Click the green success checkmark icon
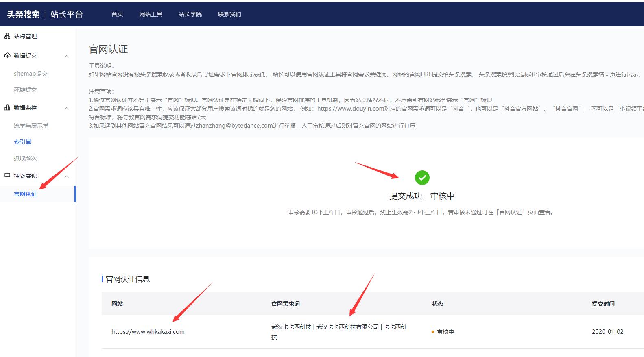 point(422,178)
